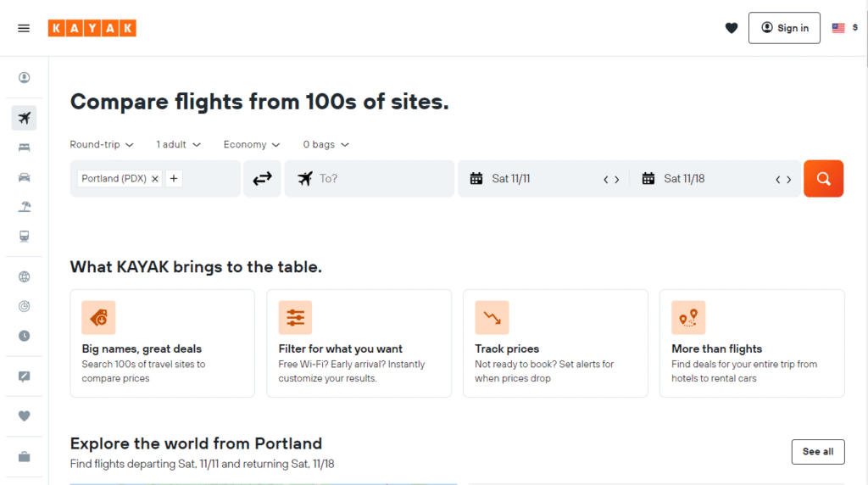Remove Portland (PDX) from origin field
Image resolution: width=868 pixels, height=485 pixels.
coord(155,179)
